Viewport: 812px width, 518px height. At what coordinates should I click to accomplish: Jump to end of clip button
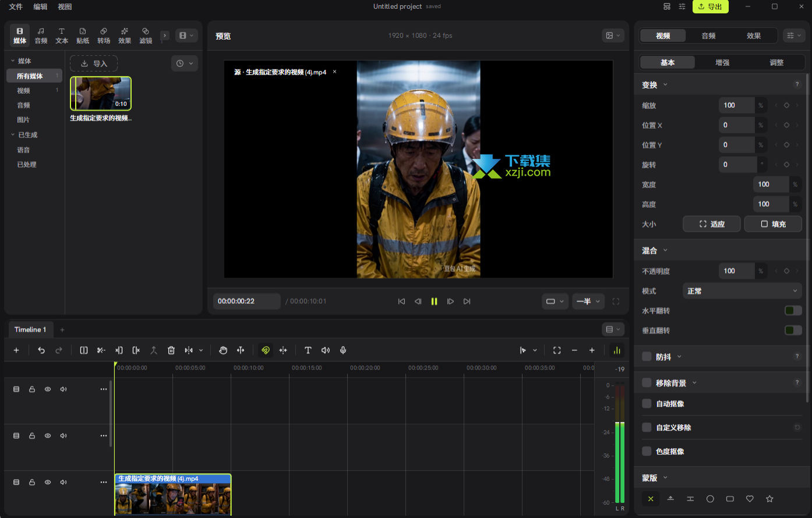tap(467, 301)
